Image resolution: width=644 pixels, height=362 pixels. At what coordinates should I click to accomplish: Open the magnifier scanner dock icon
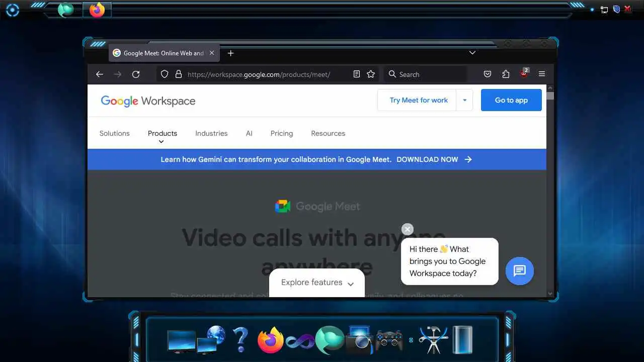point(359,340)
